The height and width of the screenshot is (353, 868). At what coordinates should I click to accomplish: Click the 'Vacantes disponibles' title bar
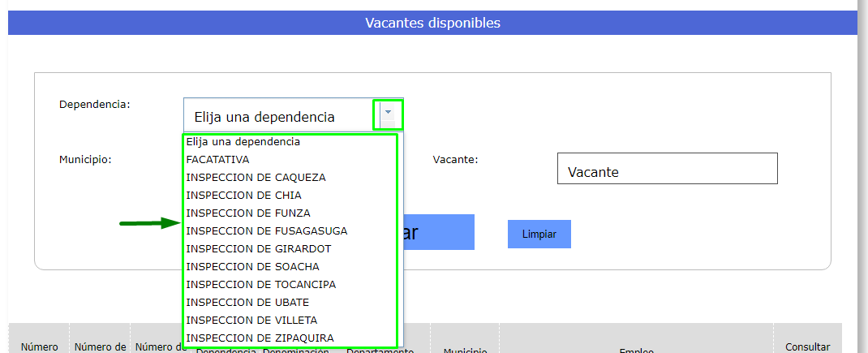click(432, 23)
